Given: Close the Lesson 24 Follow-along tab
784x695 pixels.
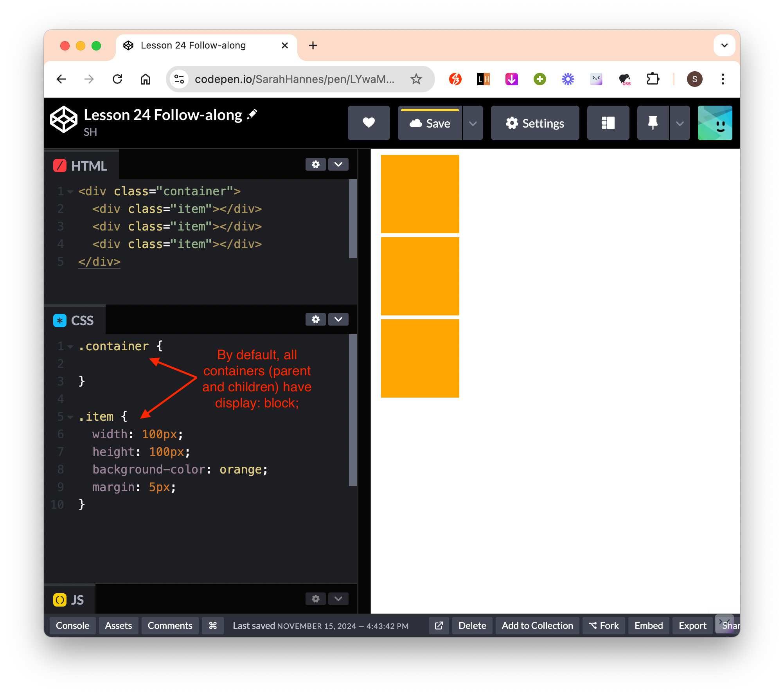Looking at the screenshot, I should point(285,45).
